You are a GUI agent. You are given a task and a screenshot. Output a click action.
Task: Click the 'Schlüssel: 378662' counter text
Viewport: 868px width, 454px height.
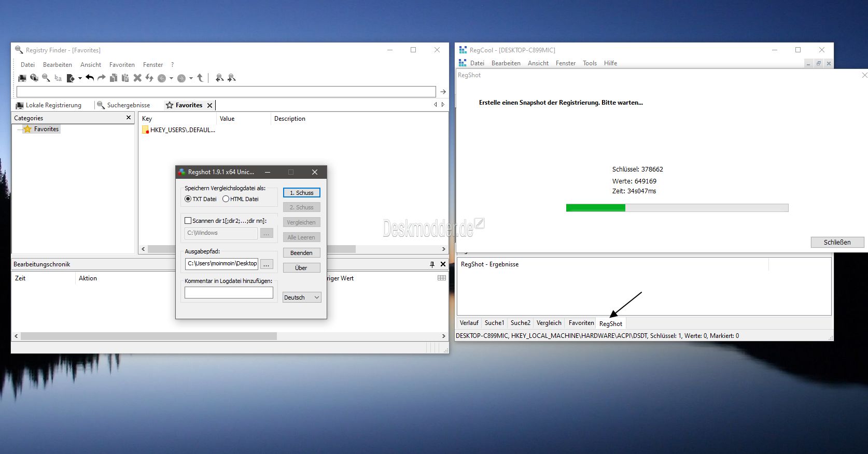point(637,169)
